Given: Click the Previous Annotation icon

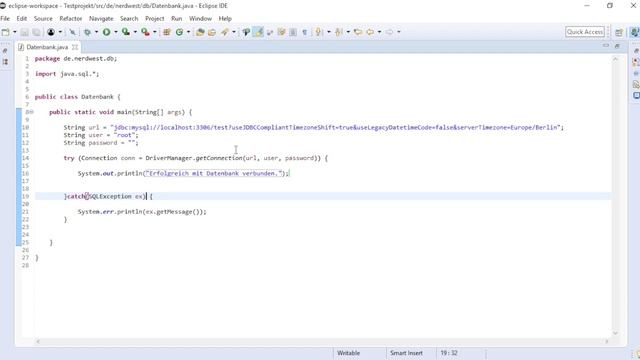Looking at the screenshot, I should [x=338, y=32].
